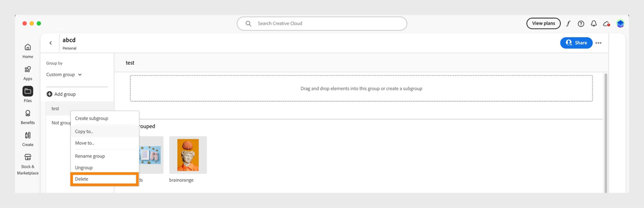Screen dimensions: 644x208
Task: Select the Not grouped list item
Action: (x=61, y=123)
